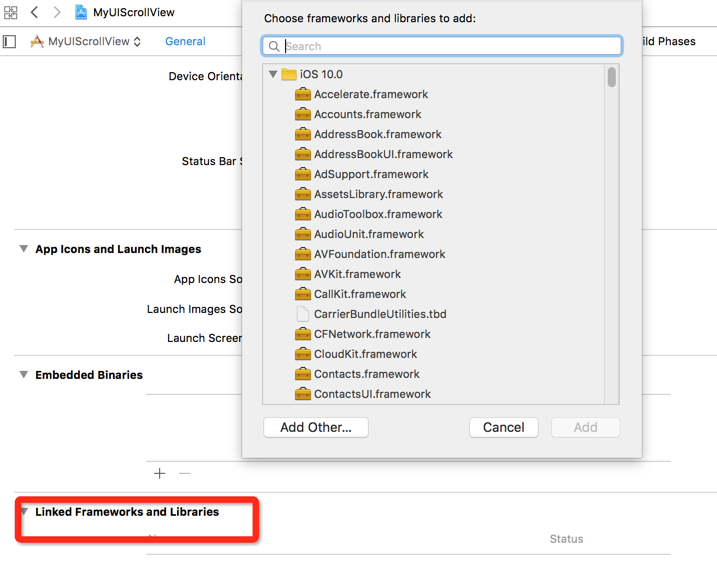Switch to the General tab
This screenshot has height=565, width=717.
coord(185,41)
